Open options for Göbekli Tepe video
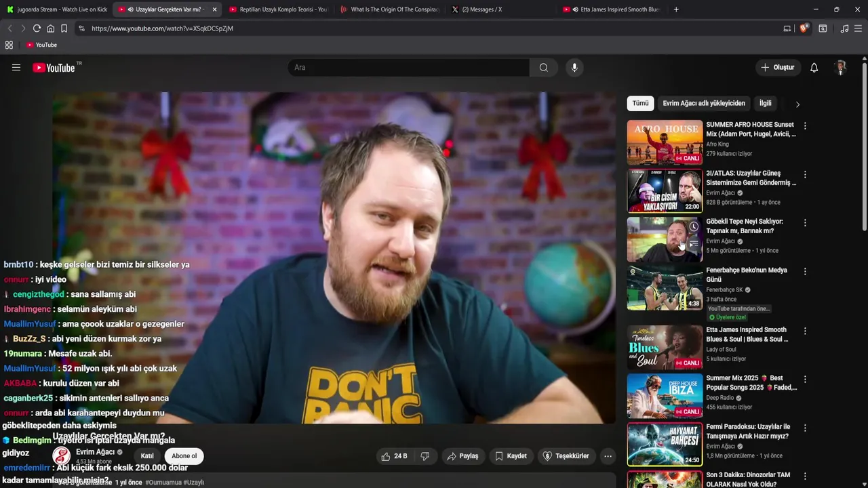The image size is (868, 488). click(805, 222)
